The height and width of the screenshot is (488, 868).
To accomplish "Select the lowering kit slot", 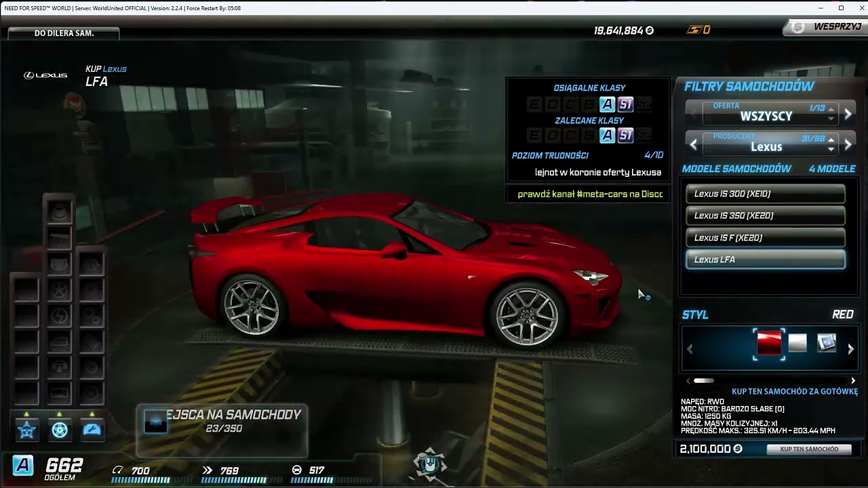I will [x=60, y=367].
